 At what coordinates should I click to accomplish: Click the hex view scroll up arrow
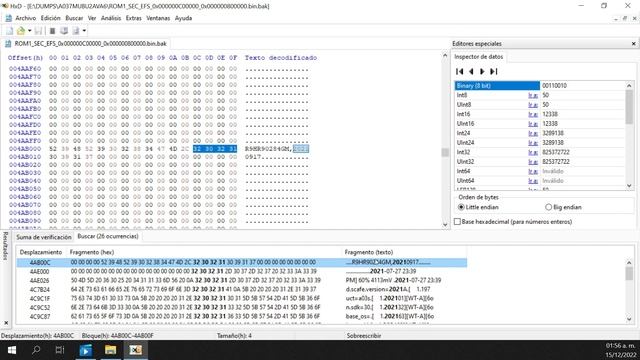[x=445, y=55]
